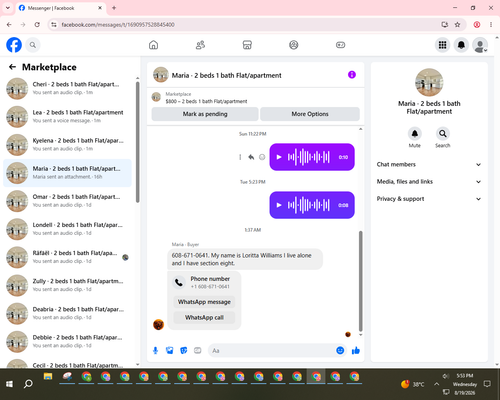
Task: Reply to the 0:10 audio clip
Action: 251,157
